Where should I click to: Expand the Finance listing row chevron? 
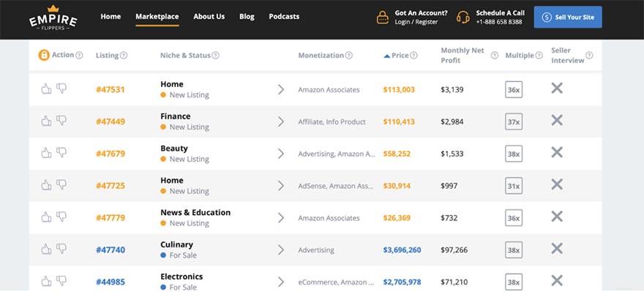pyautogui.click(x=281, y=121)
